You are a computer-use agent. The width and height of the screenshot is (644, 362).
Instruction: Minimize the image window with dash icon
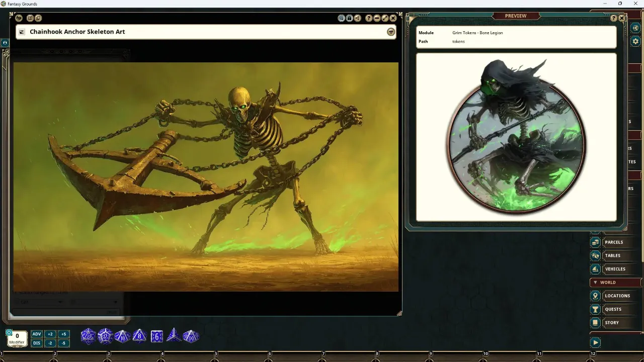click(x=377, y=18)
